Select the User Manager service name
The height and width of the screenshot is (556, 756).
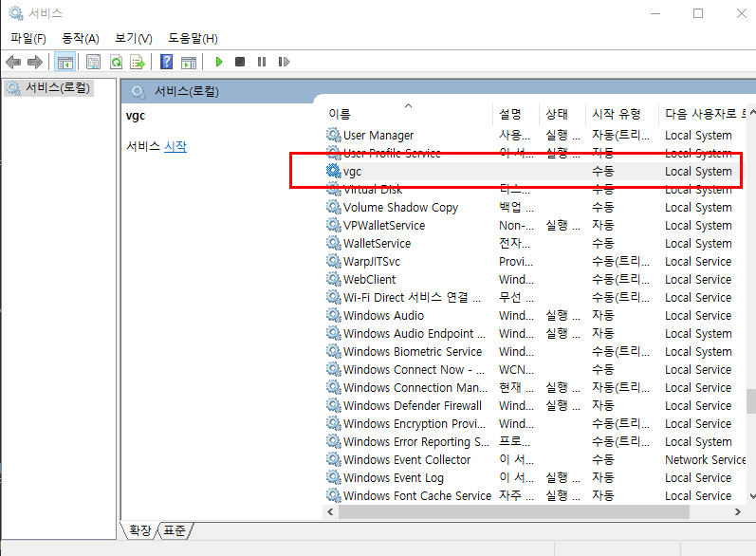(378, 136)
